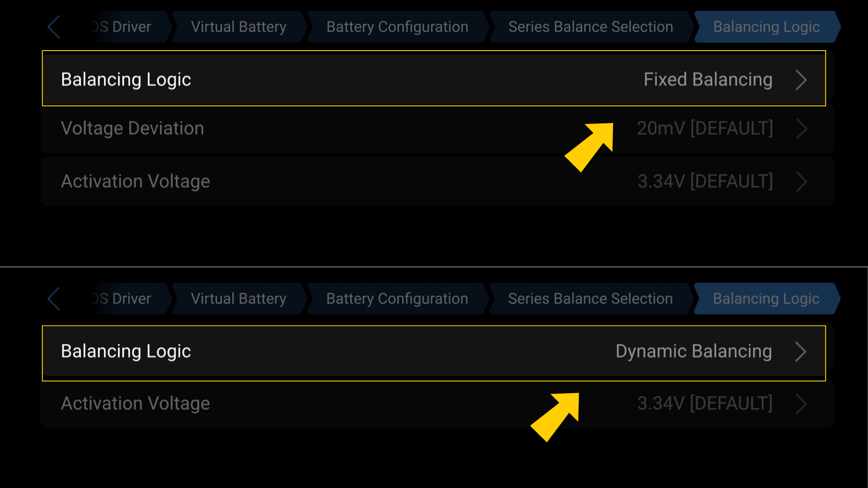This screenshot has height=488, width=868.
Task: Click the chevron beside 3.34V in bottom screen
Action: [801, 404]
